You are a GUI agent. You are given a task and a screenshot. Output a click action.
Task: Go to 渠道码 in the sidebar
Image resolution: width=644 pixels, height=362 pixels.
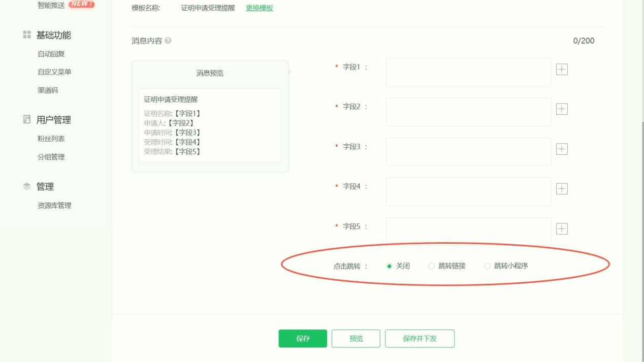point(48,90)
